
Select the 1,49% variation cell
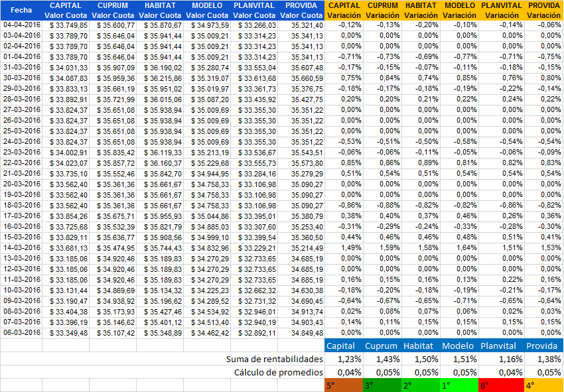pos(344,248)
